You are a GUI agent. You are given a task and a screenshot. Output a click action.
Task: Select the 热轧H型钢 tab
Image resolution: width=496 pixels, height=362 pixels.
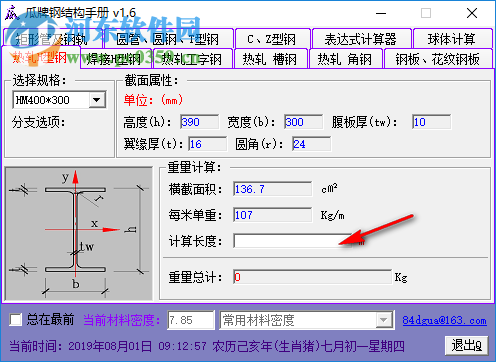pyautogui.click(x=41, y=58)
